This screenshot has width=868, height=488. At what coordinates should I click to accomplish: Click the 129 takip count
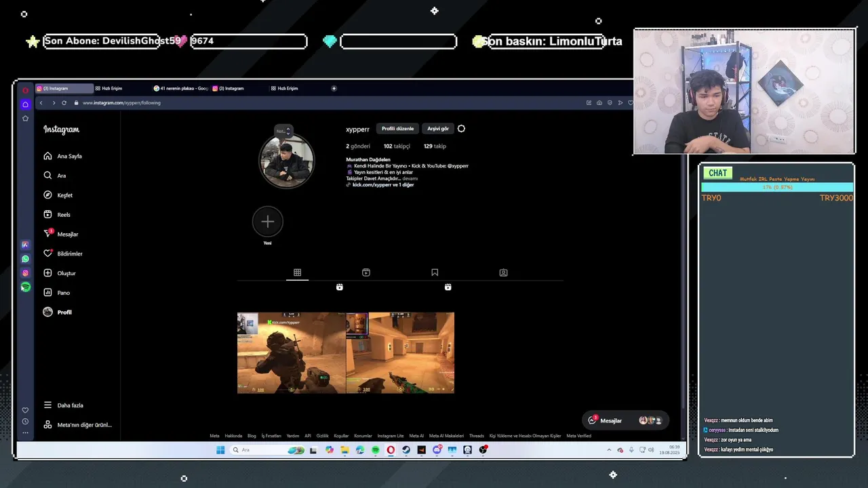435,146
